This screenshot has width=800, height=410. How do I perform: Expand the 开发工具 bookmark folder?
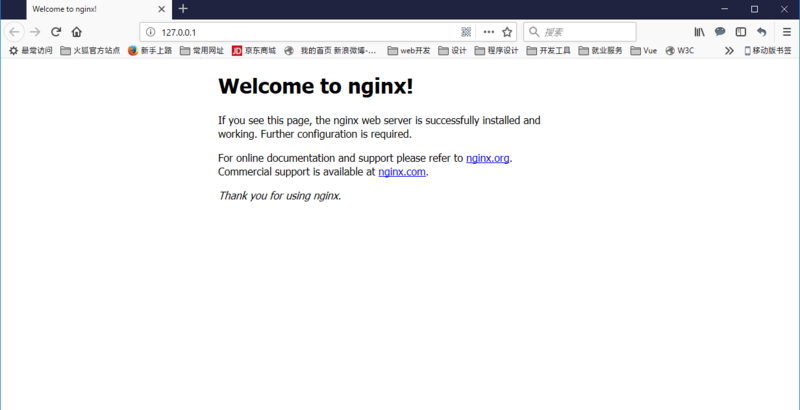[548, 50]
